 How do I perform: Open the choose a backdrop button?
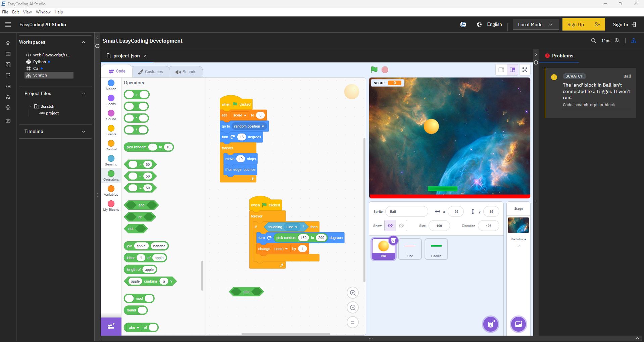tap(518, 324)
